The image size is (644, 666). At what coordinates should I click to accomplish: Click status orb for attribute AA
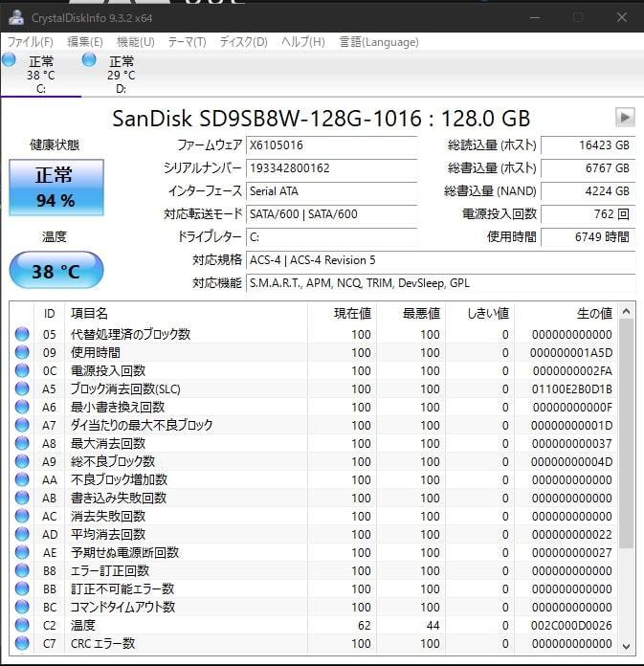[22, 479]
